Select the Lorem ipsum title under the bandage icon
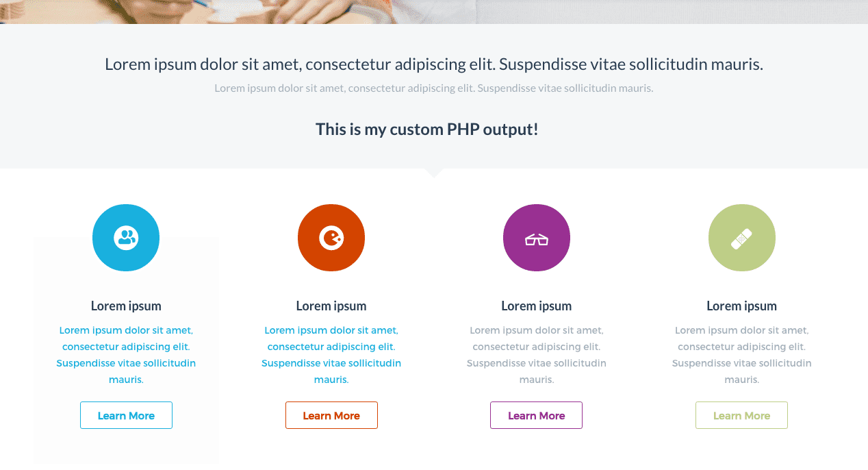 click(x=742, y=306)
